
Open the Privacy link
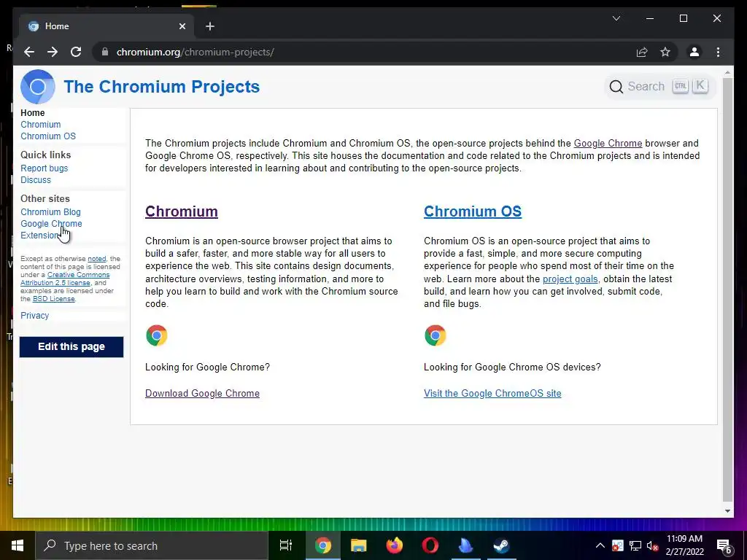click(x=35, y=315)
